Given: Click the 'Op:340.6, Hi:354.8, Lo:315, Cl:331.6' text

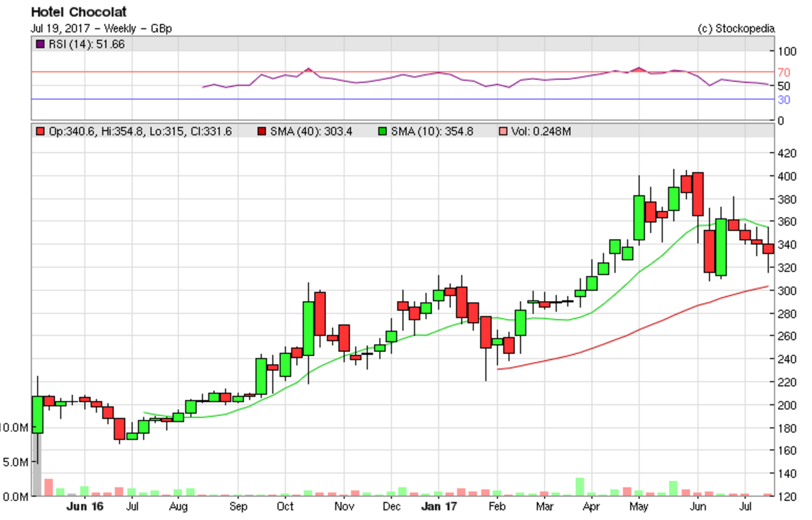Looking at the screenshot, I should pos(140,132).
